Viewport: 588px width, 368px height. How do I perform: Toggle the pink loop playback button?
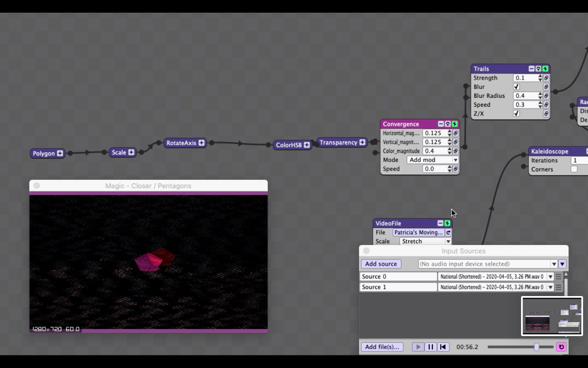click(x=561, y=347)
